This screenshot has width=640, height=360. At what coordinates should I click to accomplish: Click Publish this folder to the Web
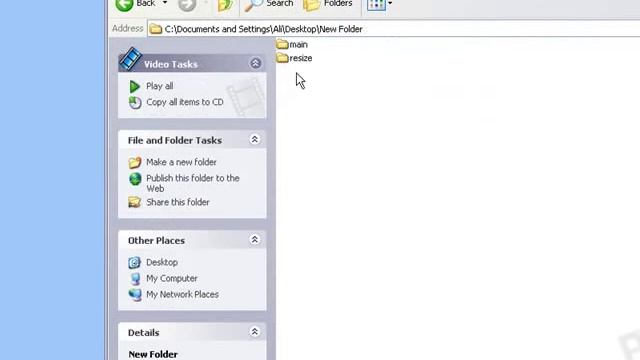pos(193,183)
